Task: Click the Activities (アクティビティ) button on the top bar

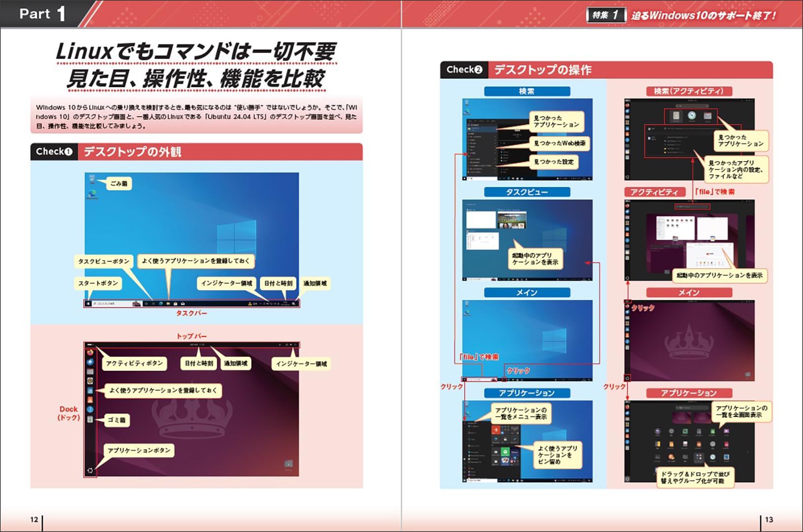Action: coord(90,345)
